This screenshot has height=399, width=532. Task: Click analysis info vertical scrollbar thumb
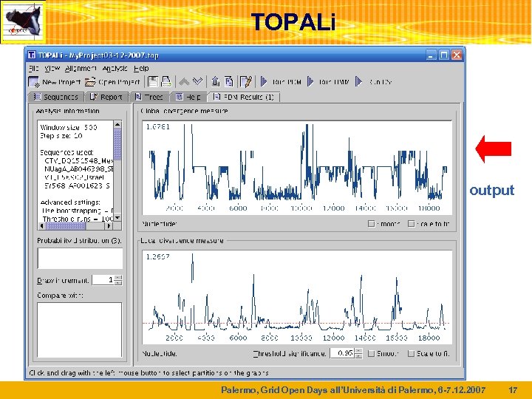[x=117, y=144]
